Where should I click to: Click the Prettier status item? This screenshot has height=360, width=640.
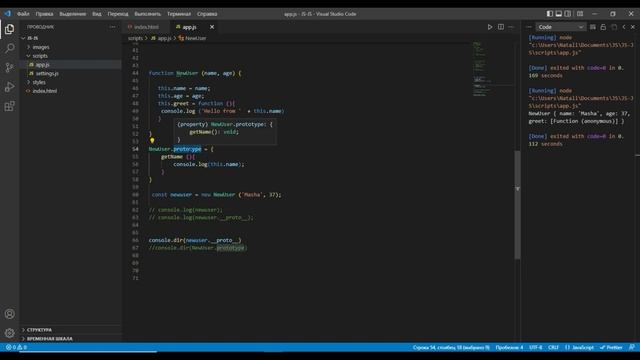tap(611, 348)
